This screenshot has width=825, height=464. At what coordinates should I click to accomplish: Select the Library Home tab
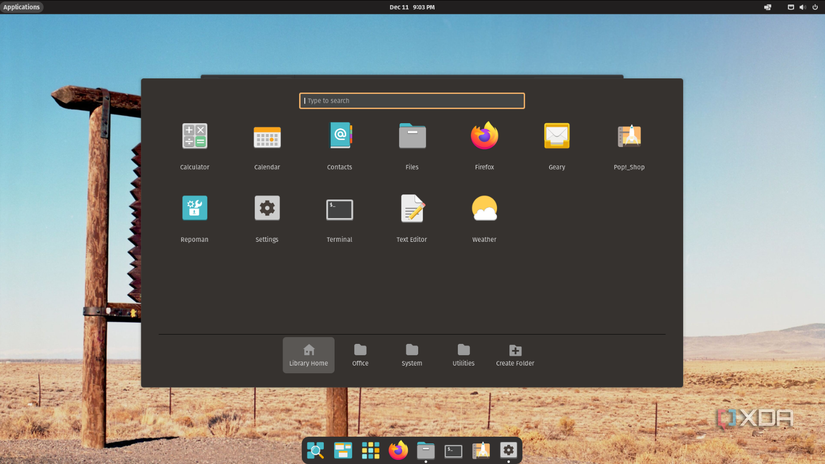[308, 355]
